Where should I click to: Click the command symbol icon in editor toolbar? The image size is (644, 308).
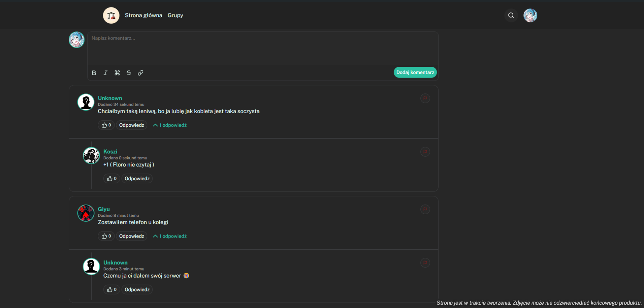point(117,72)
